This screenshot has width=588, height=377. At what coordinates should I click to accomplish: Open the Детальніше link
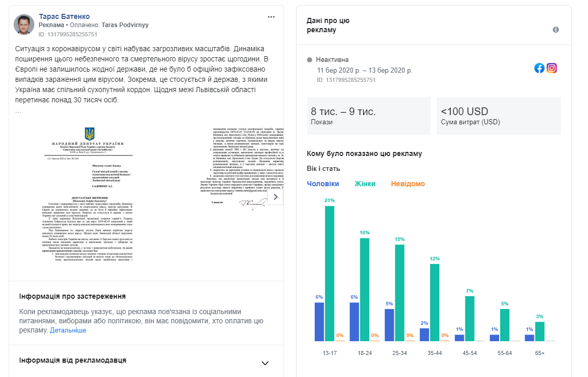coord(68,330)
